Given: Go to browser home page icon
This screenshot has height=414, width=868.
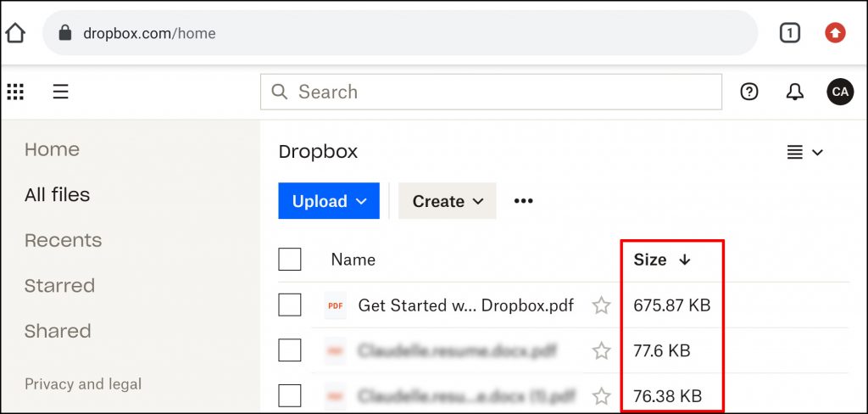Looking at the screenshot, I should click(x=15, y=33).
